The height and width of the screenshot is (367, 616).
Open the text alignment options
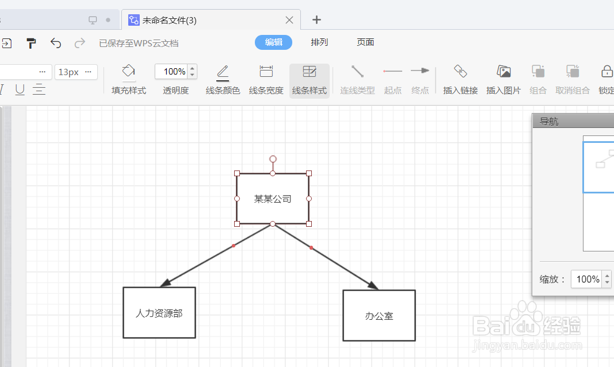pos(39,90)
